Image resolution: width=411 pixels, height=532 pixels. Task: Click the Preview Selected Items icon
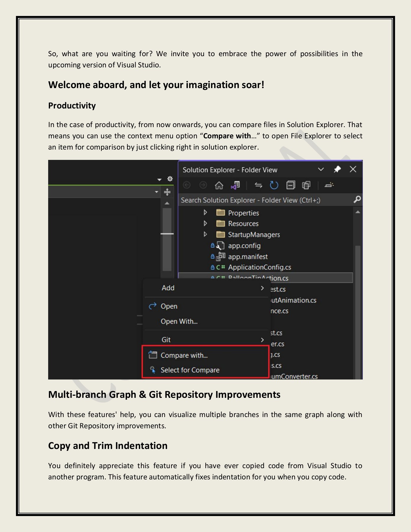(329, 185)
